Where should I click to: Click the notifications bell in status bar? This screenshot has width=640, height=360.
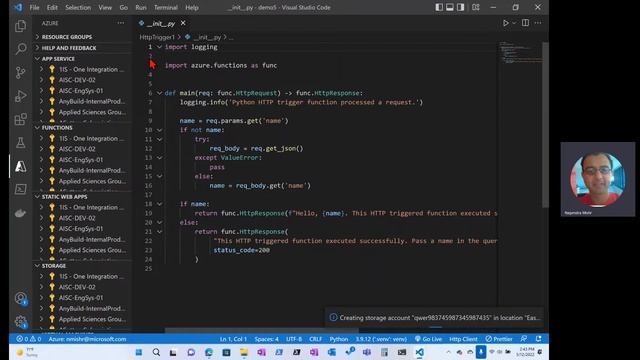[x=539, y=339]
